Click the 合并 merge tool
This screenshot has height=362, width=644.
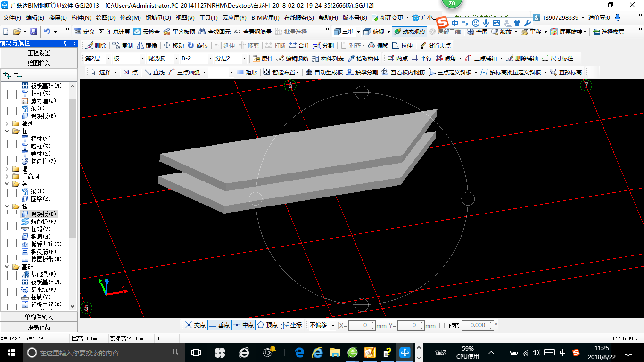tap(299, 46)
